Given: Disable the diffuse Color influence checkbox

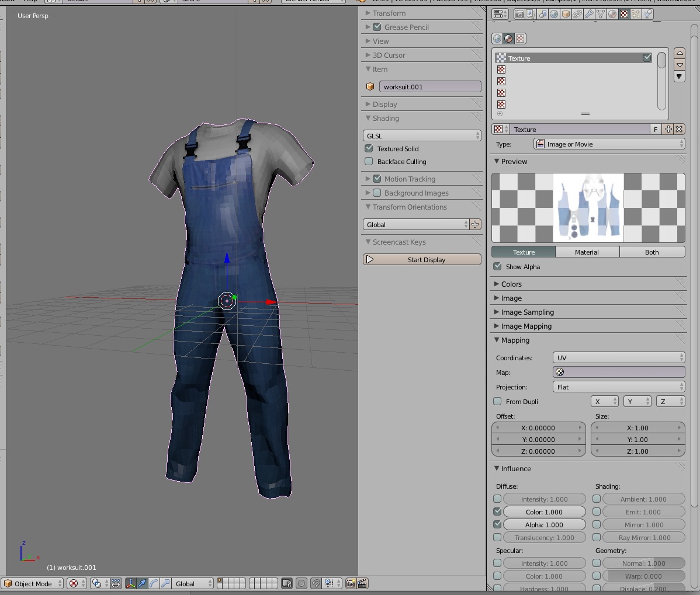Looking at the screenshot, I should [497, 512].
